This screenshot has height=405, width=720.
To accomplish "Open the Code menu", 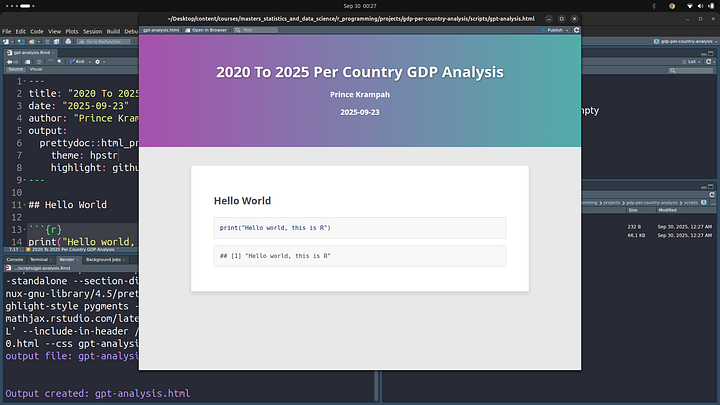I will 37,31.
